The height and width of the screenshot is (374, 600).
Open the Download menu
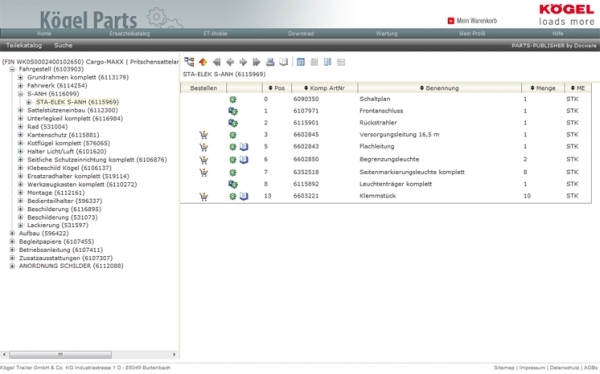tap(301, 34)
